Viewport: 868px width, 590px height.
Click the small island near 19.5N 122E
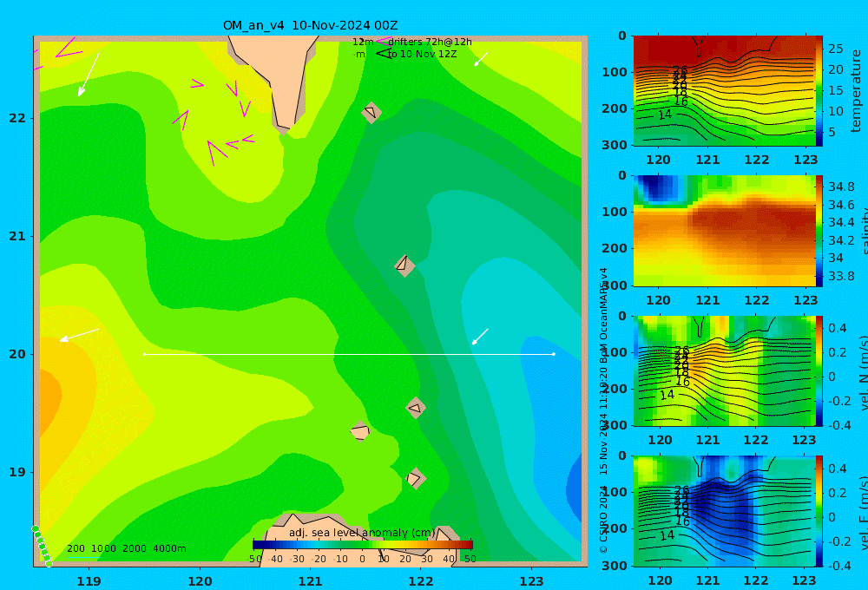[x=416, y=408]
